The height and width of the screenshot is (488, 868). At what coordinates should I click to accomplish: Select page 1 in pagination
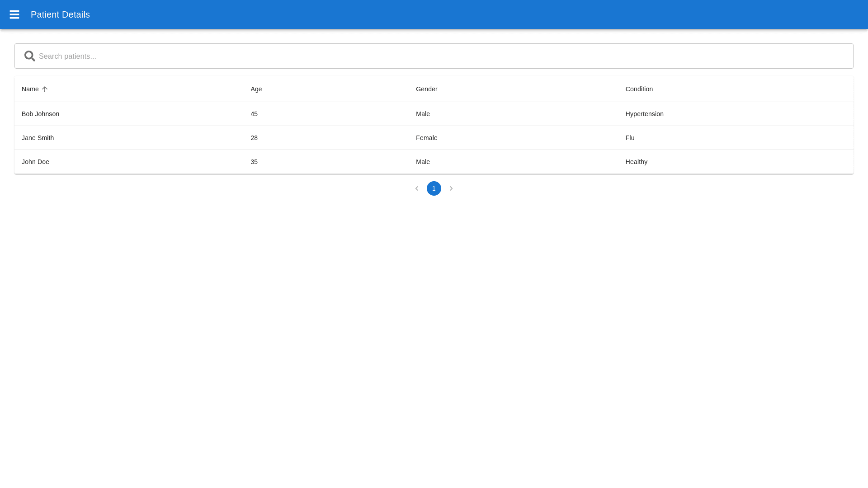point(434,188)
